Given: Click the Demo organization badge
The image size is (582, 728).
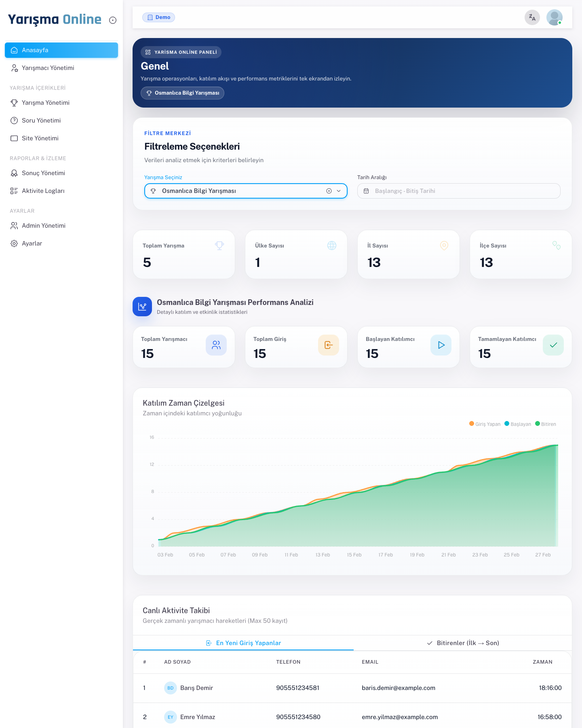Looking at the screenshot, I should pos(158,17).
